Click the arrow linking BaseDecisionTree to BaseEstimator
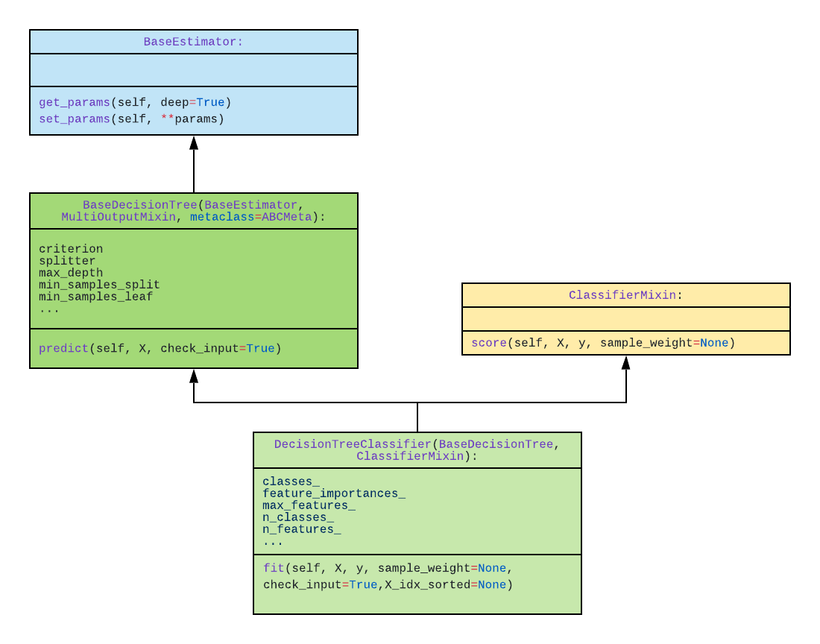Image resolution: width=820 pixels, height=644 pixels. point(194,165)
